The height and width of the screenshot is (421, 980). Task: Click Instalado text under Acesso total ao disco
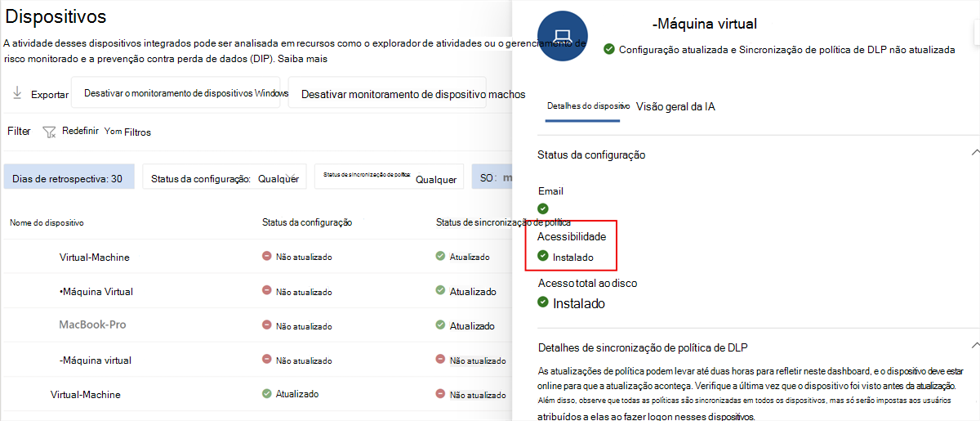click(x=579, y=303)
